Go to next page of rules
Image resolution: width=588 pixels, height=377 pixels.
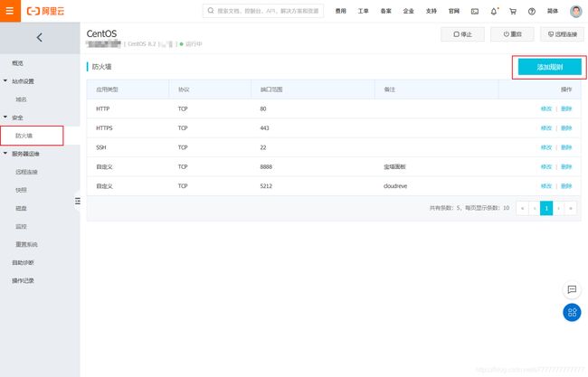tap(558, 208)
